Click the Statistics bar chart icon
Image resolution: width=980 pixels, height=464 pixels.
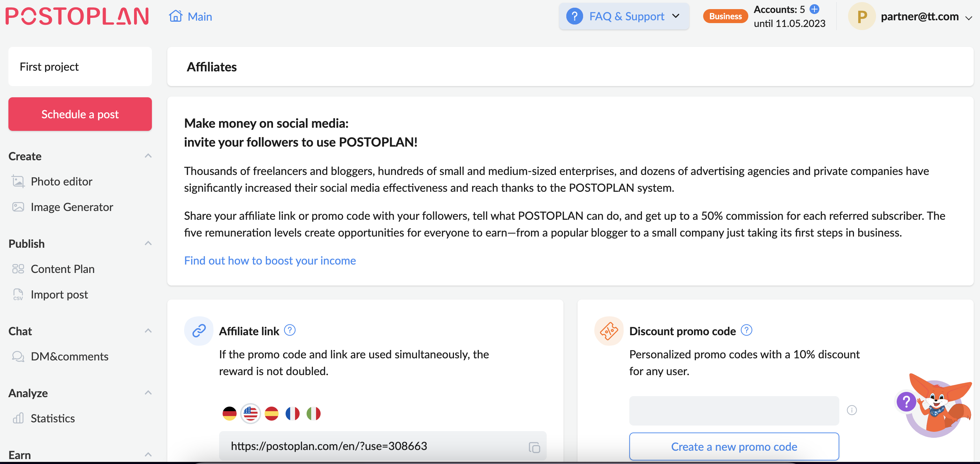18,419
